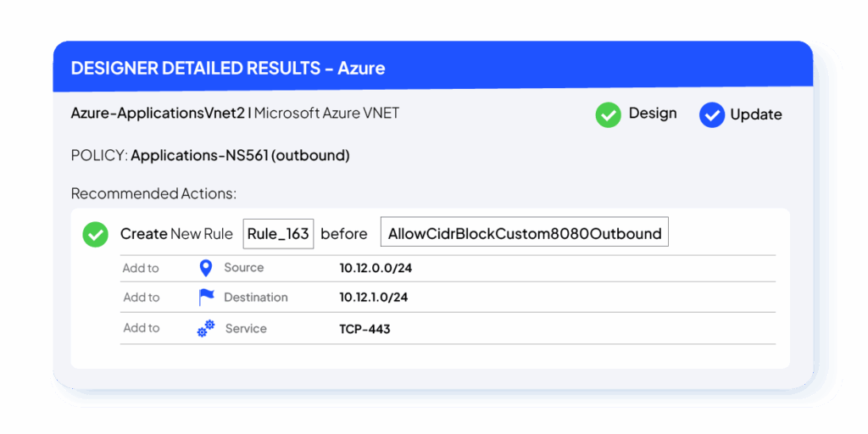868x434 pixels.
Task: Select the TCP-443 service value
Action: (x=364, y=329)
